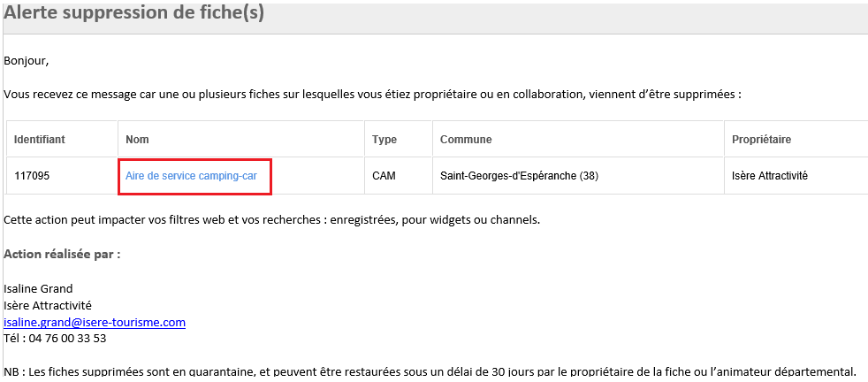Screen dimensions: 868x382
Task: Click the isaline.grand@isere-tourisme.com email link
Action: (x=95, y=322)
